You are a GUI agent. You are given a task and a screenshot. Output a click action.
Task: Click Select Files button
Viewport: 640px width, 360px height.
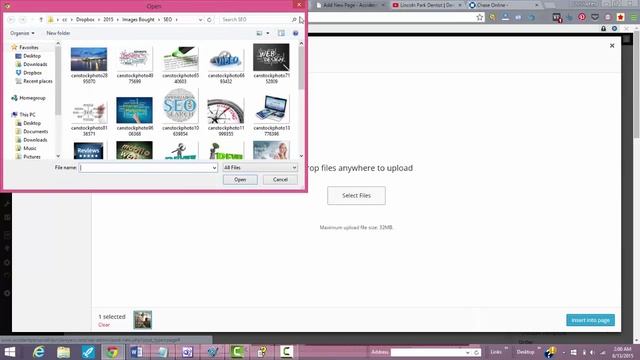coord(356,196)
